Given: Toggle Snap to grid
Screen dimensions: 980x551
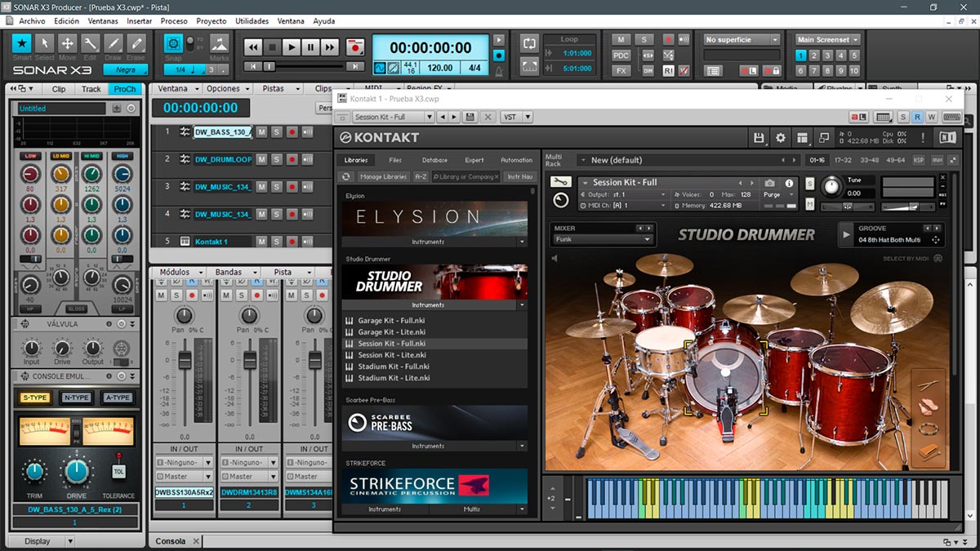Looking at the screenshot, I should [173, 43].
